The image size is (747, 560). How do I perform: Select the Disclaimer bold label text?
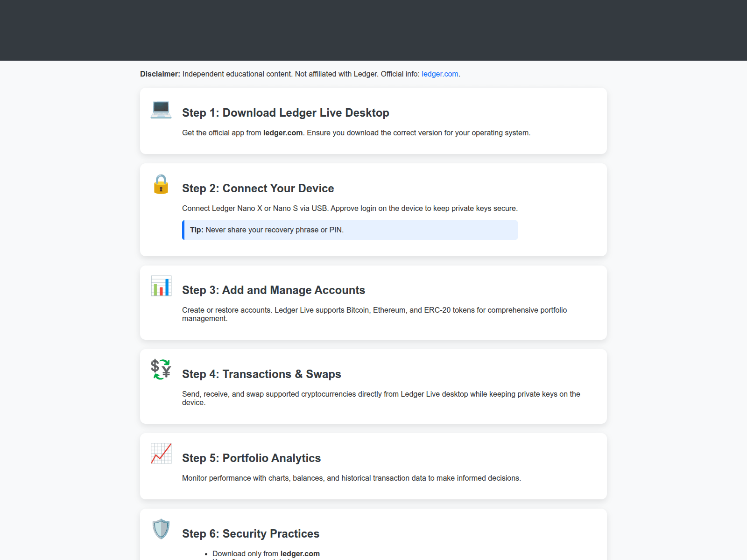click(160, 74)
